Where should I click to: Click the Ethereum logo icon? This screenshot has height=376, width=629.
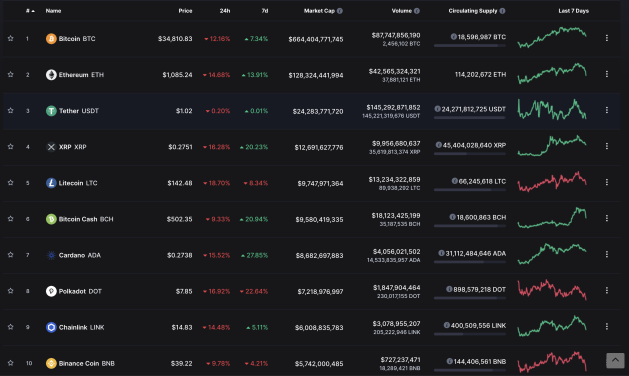(51, 75)
